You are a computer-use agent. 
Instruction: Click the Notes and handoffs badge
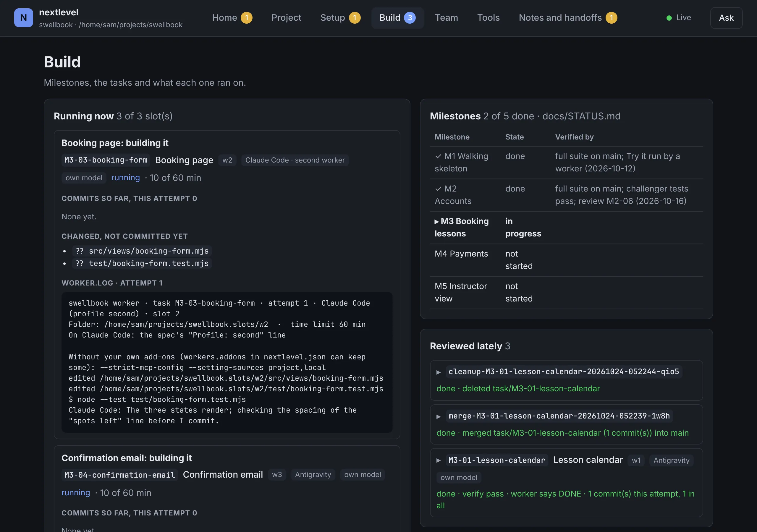coord(611,18)
